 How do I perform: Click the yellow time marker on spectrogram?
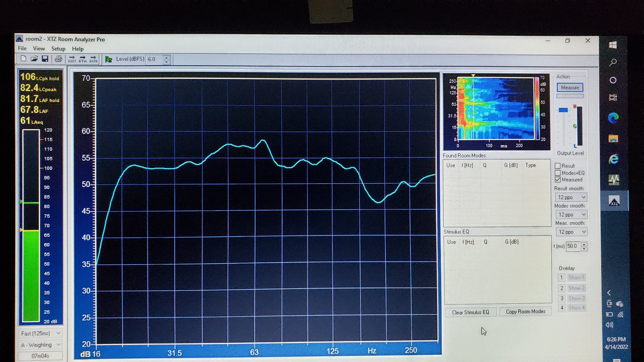click(473, 76)
